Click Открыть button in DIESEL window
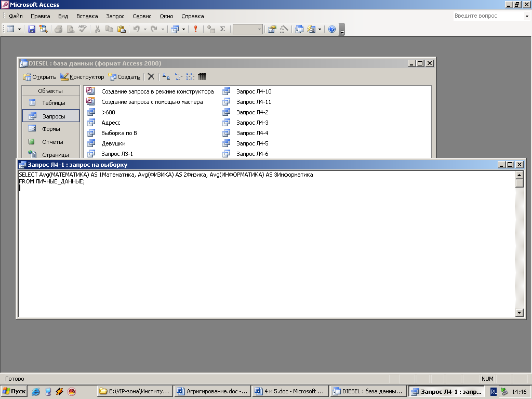 pyautogui.click(x=39, y=77)
